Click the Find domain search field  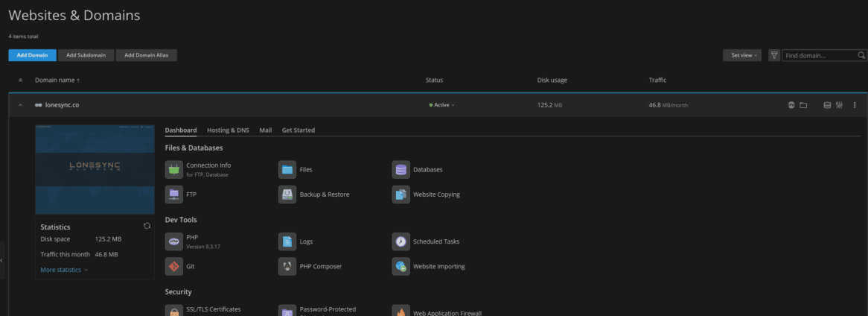tap(819, 55)
